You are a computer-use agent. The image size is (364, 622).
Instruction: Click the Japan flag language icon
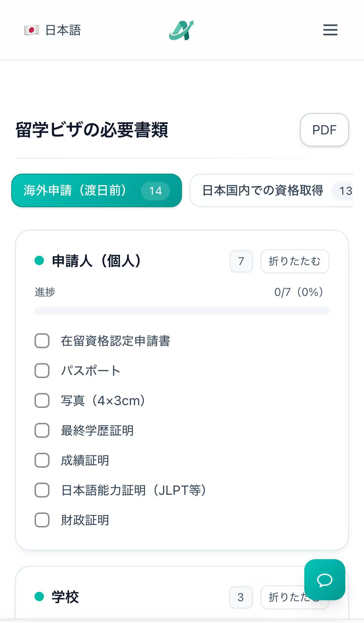pyautogui.click(x=31, y=30)
